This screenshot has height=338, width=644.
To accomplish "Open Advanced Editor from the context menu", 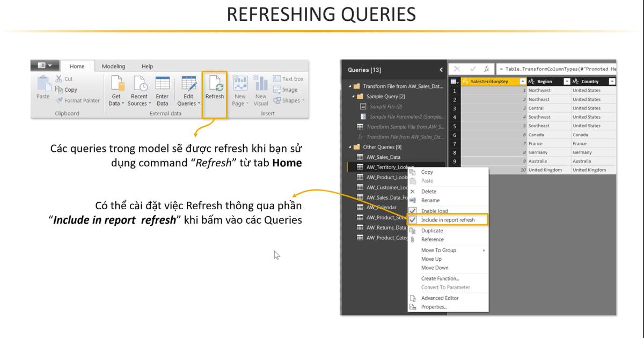I will pyautogui.click(x=439, y=298).
